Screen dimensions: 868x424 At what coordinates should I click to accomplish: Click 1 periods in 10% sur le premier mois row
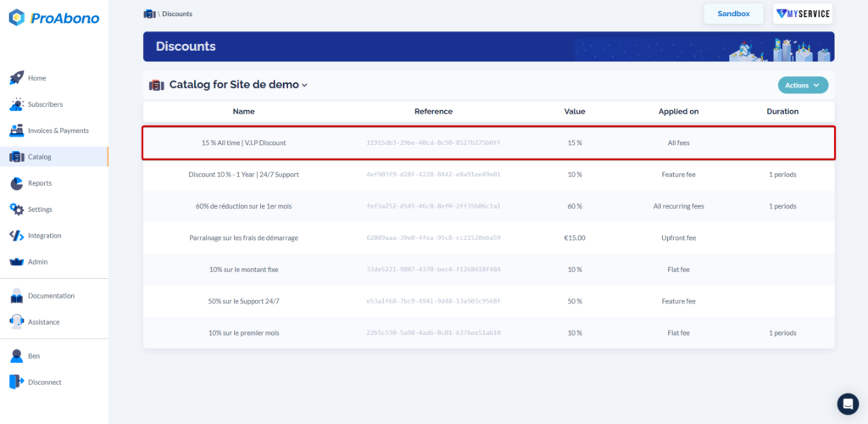point(782,332)
